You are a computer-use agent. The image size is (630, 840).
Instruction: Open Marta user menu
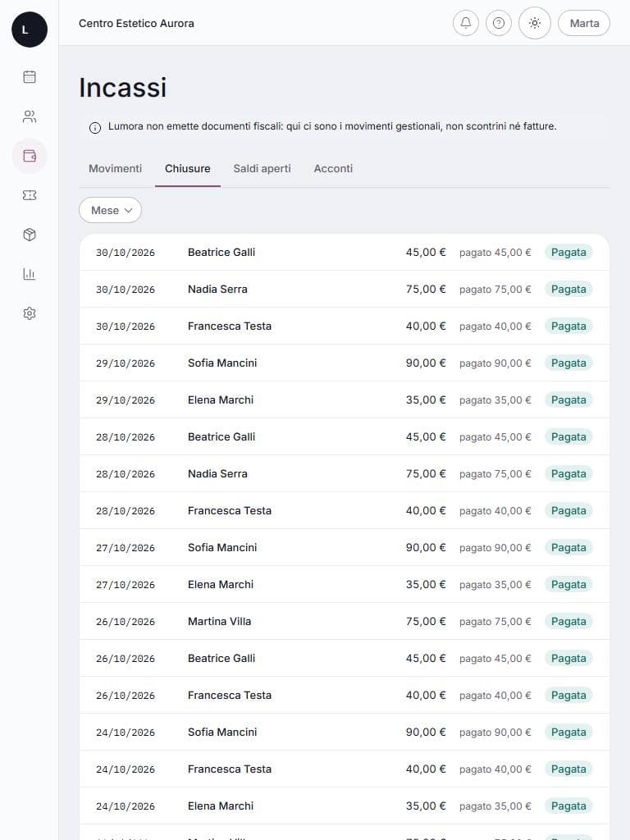(x=584, y=23)
